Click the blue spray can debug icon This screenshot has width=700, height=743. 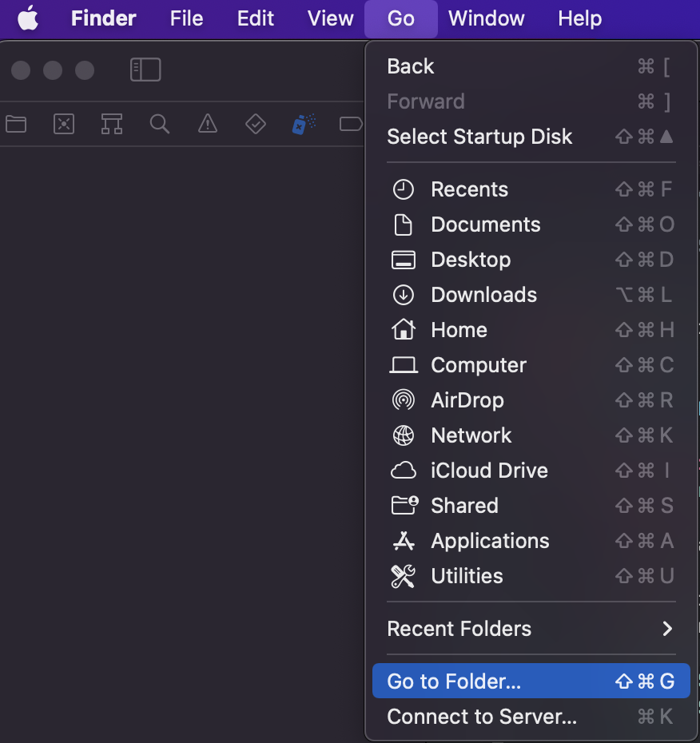[x=304, y=124]
